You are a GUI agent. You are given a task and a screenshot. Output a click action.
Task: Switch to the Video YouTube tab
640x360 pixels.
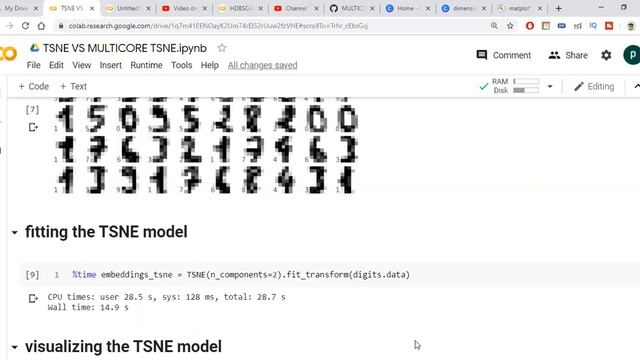pyautogui.click(x=184, y=8)
